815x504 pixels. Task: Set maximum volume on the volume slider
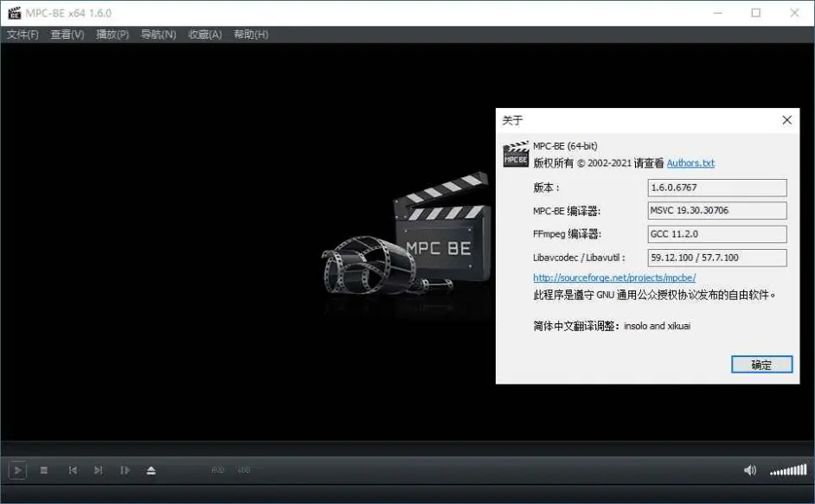click(807, 469)
